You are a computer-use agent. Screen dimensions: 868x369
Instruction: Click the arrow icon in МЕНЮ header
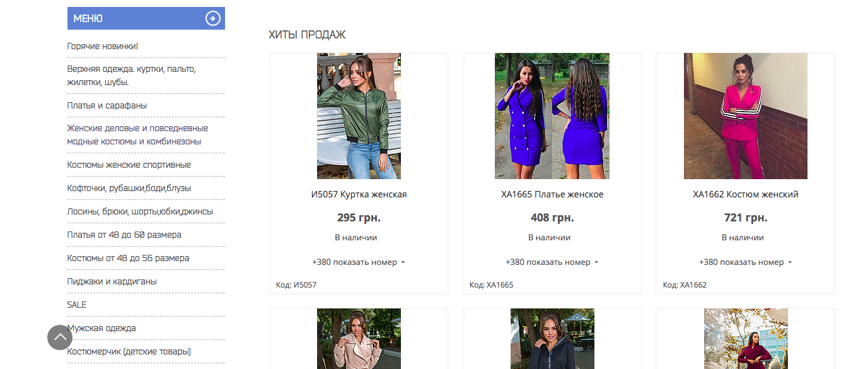tap(213, 18)
